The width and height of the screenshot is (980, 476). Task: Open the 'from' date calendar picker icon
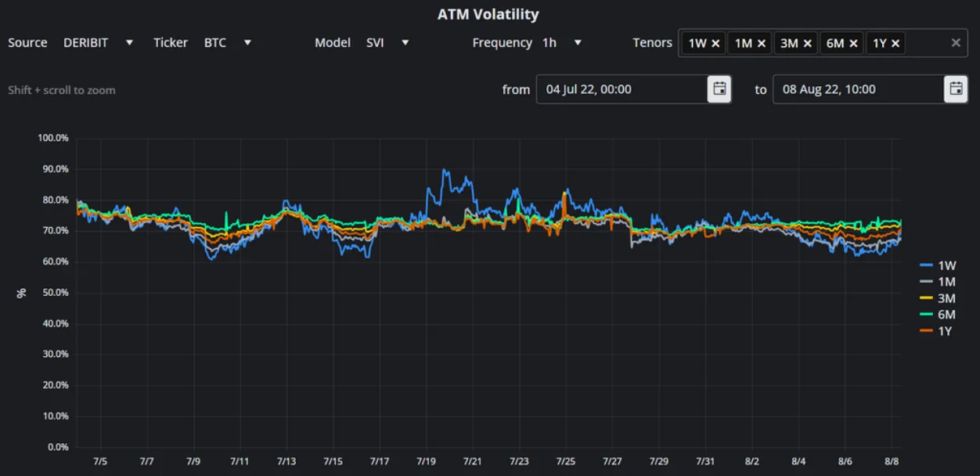(719, 89)
